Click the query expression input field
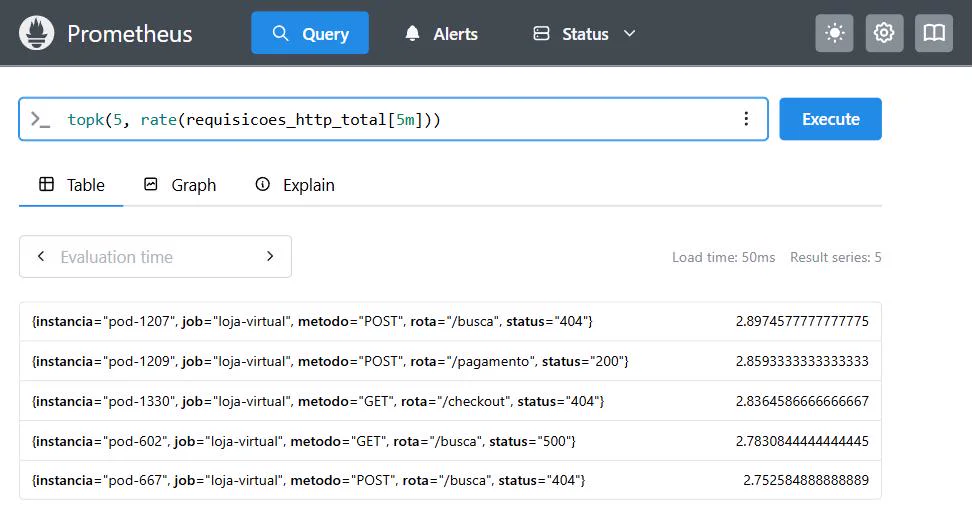Screen dimensions: 972x512 tap(394, 119)
